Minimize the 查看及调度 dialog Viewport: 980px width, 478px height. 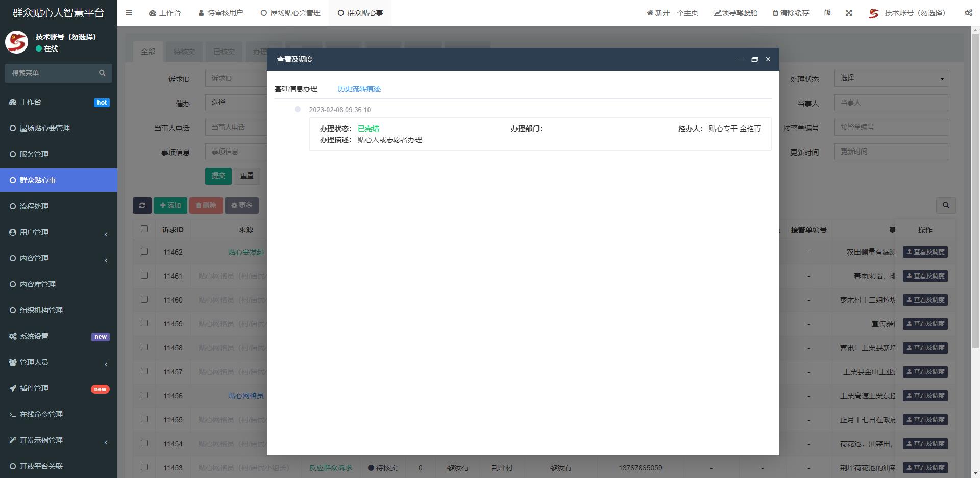pos(741,59)
